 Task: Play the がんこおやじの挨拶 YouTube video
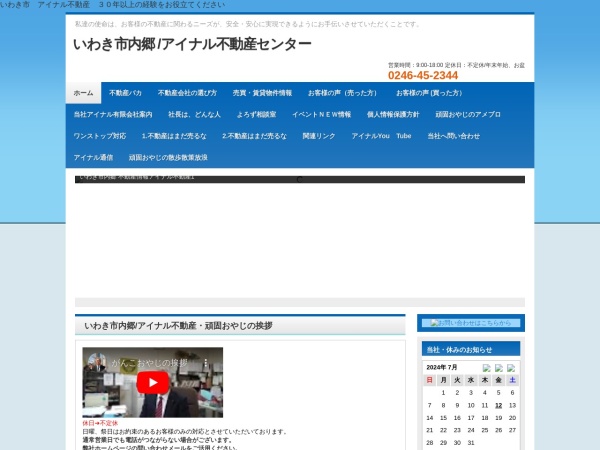click(x=153, y=382)
